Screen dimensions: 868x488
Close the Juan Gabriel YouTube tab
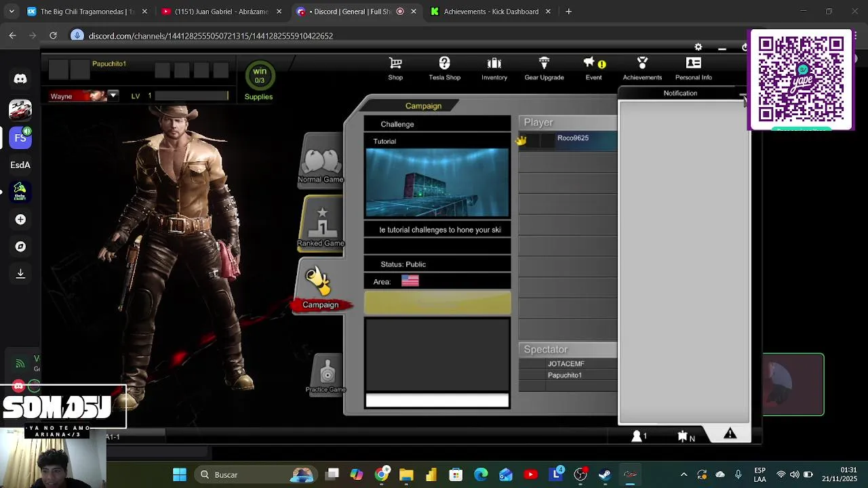click(x=279, y=12)
